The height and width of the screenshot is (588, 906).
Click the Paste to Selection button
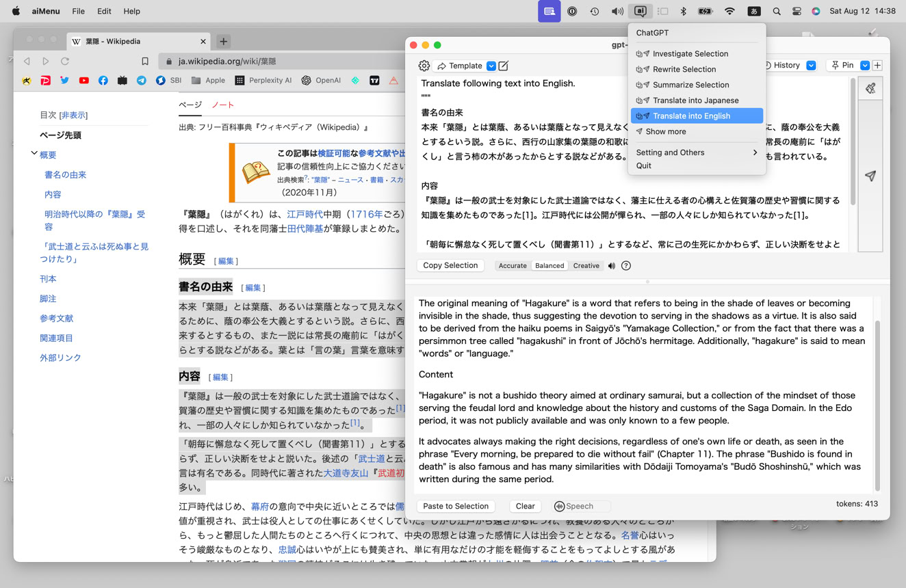coord(456,506)
